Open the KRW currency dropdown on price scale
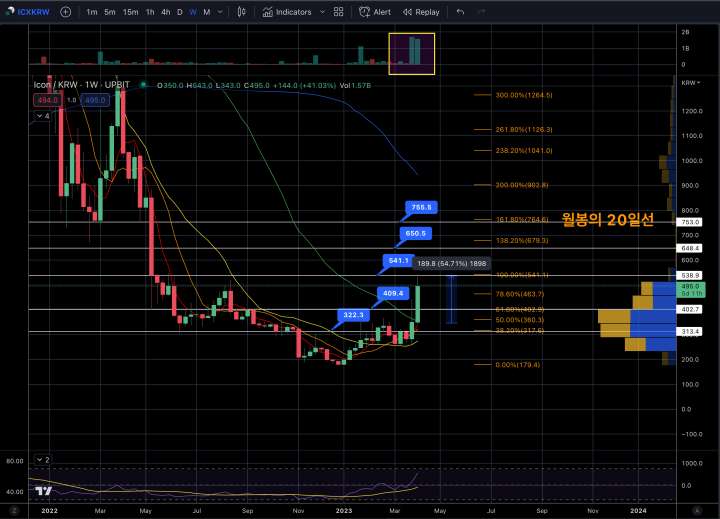This screenshot has height=519, width=720. pyautogui.click(x=690, y=83)
